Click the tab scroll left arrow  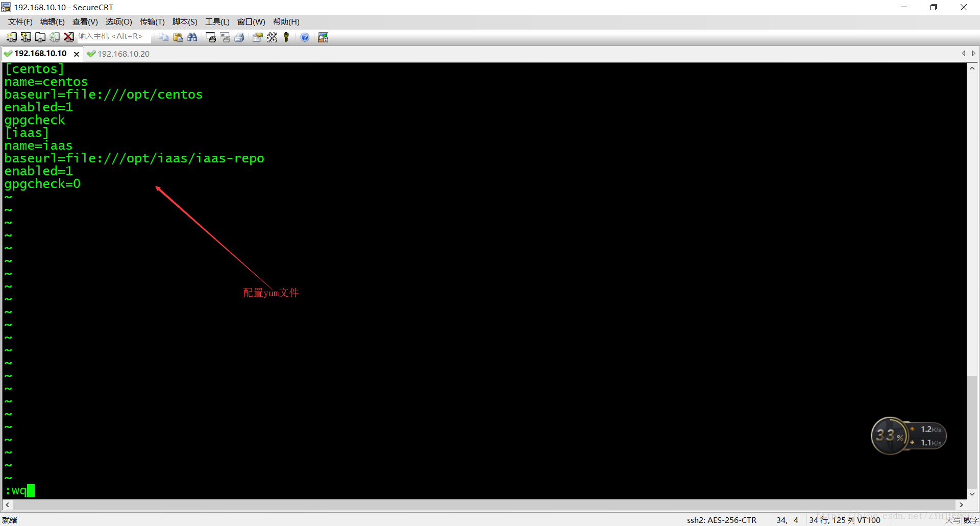click(964, 53)
